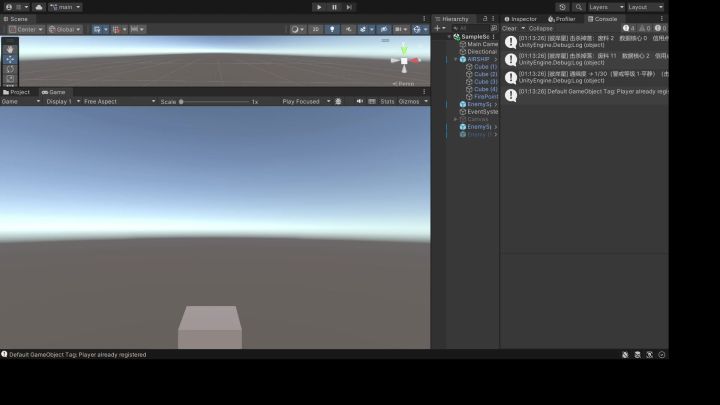Open the Unity global search icon
Image resolution: width=720 pixels, height=405 pixels.
click(579, 7)
